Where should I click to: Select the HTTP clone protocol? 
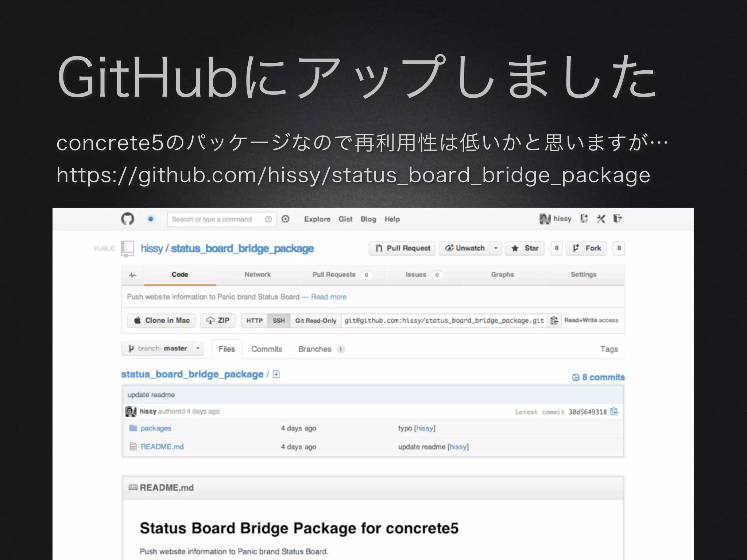(x=254, y=320)
